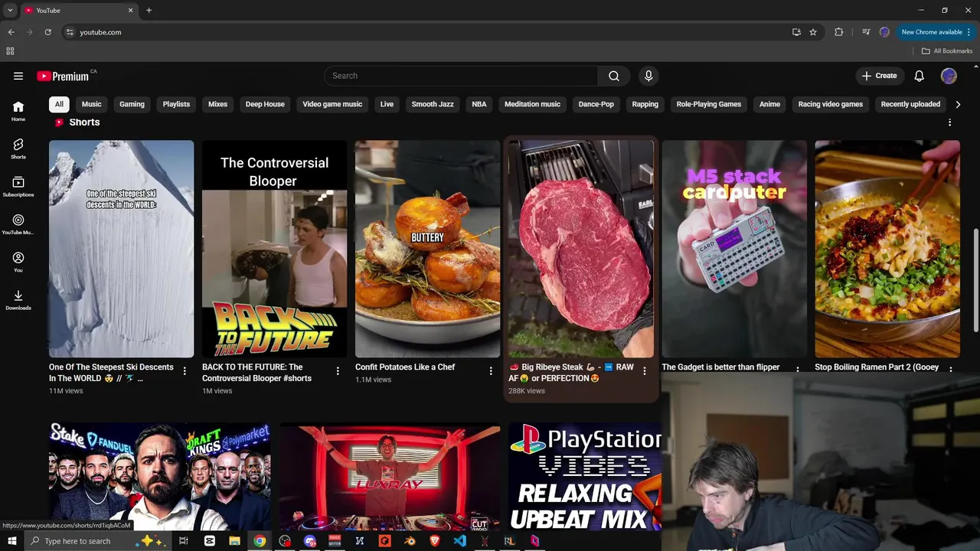Select the Racing video games chip
The width and height of the screenshot is (980, 551).
[x=831, y=104]
